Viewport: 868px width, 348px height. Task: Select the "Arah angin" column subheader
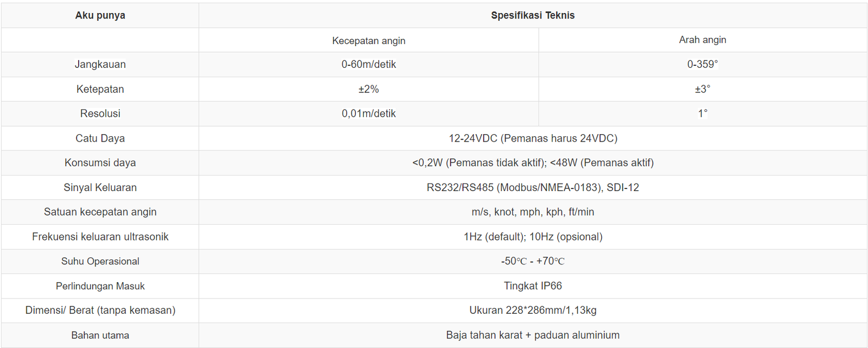[x=702, y=40]
